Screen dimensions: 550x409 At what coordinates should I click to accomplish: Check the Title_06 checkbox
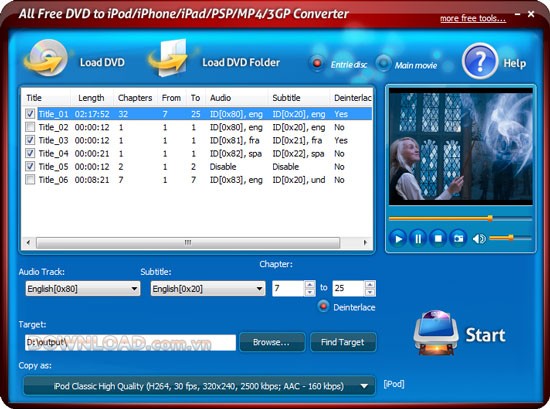tap(31, 180)
